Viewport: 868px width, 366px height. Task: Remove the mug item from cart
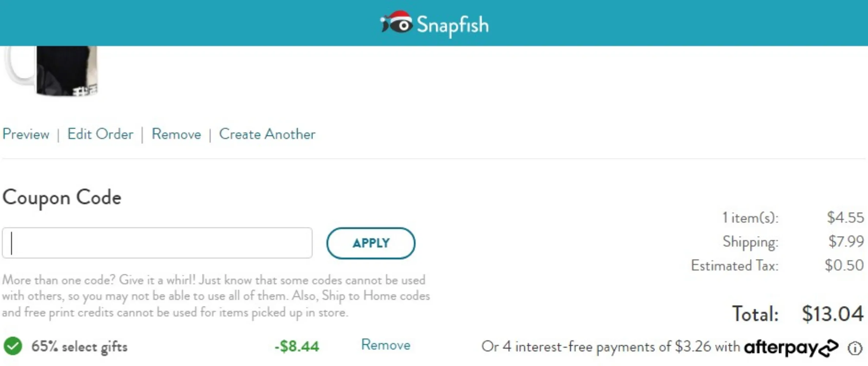(x=176, y=134)
